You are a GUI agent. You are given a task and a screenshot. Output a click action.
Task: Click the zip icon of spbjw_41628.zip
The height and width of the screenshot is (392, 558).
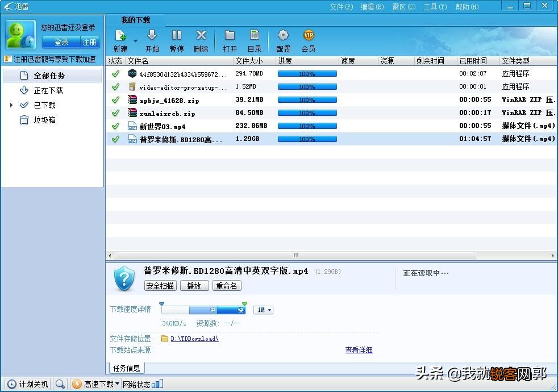click(x=132, y=99)
